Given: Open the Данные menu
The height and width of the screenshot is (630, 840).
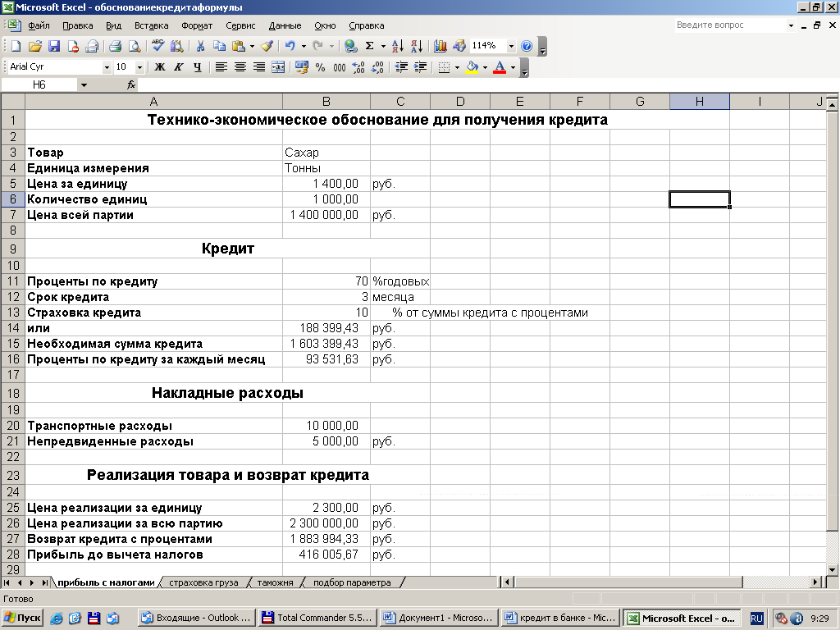Looking at the screenshot, I should click(285, 25).
